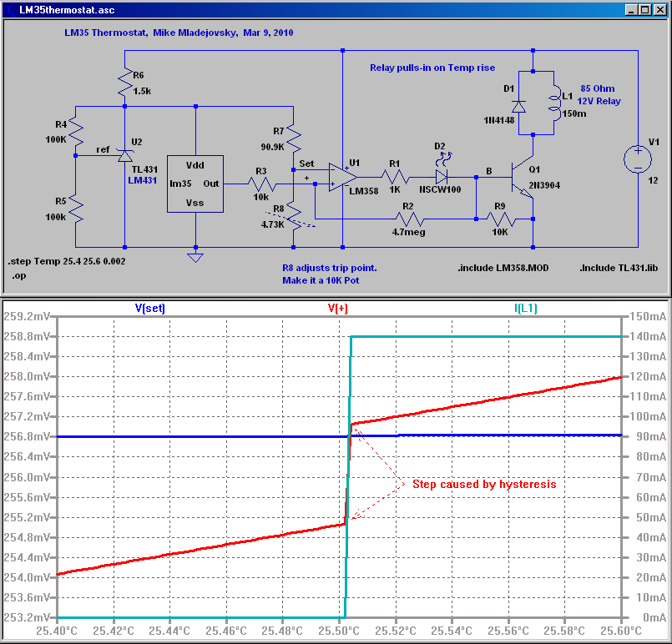The image size is (672, 644).
Task: Select the R1 1K resistor symbol
Action: [395, 177]
